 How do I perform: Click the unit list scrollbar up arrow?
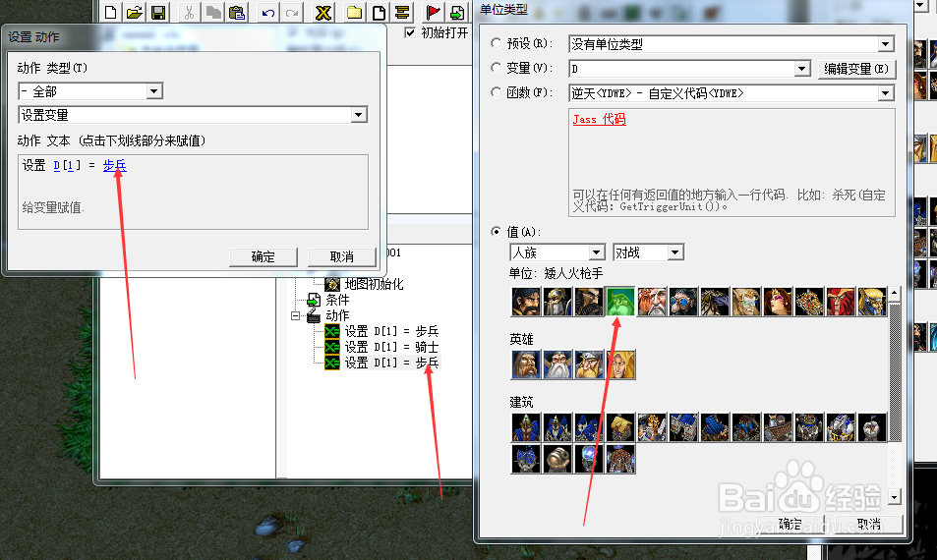coord(894,293)
